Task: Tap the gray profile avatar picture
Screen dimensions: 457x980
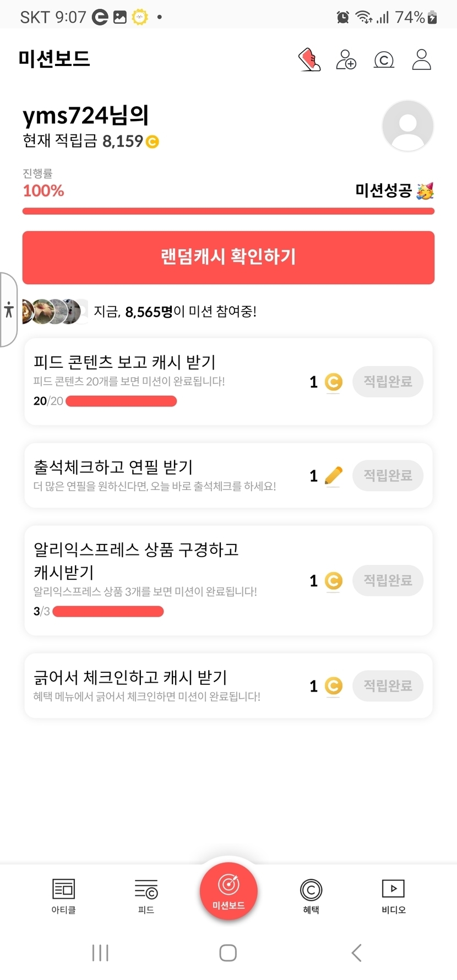Action: coord(408,126)
